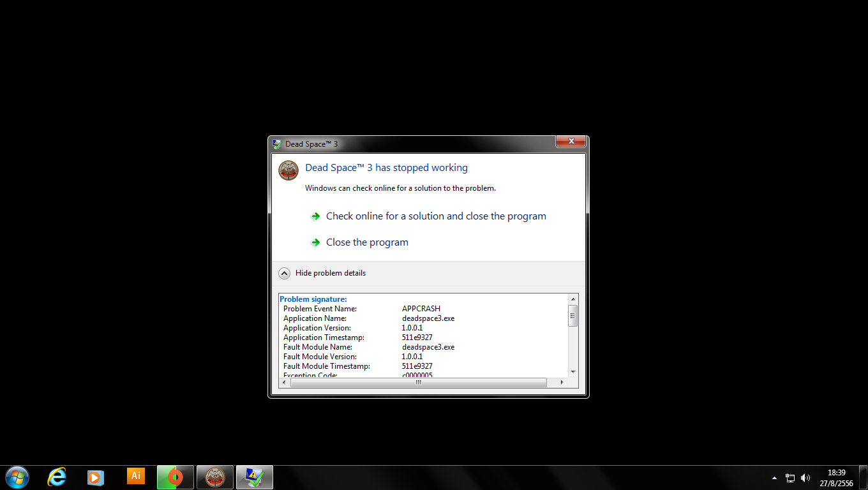This screenshot has height=490, width=868.
Task: Click the horizontal scrollbar thumb in problem details
Action: pos(418,382)
